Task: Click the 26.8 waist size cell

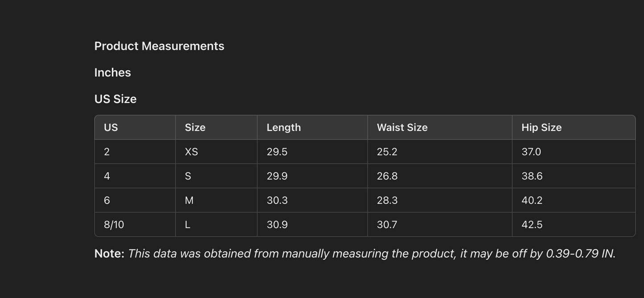Action: 387,176
